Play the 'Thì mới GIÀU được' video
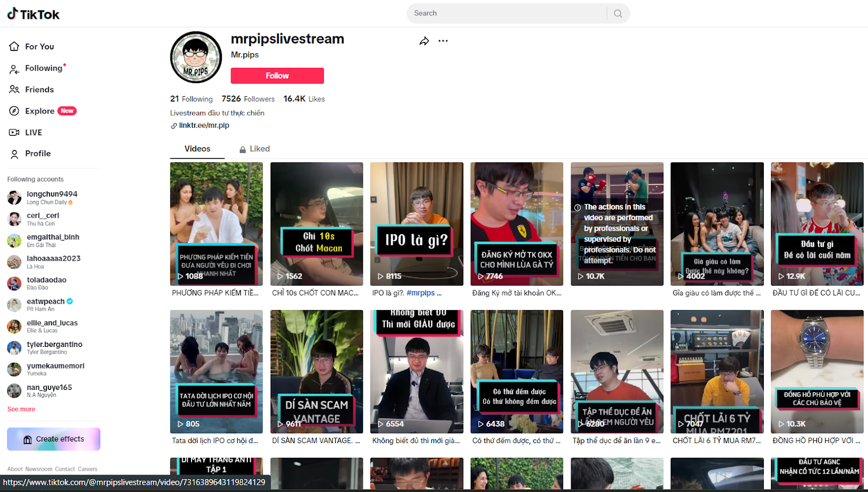This screenshot has width=868, height=492. (417, 371)
